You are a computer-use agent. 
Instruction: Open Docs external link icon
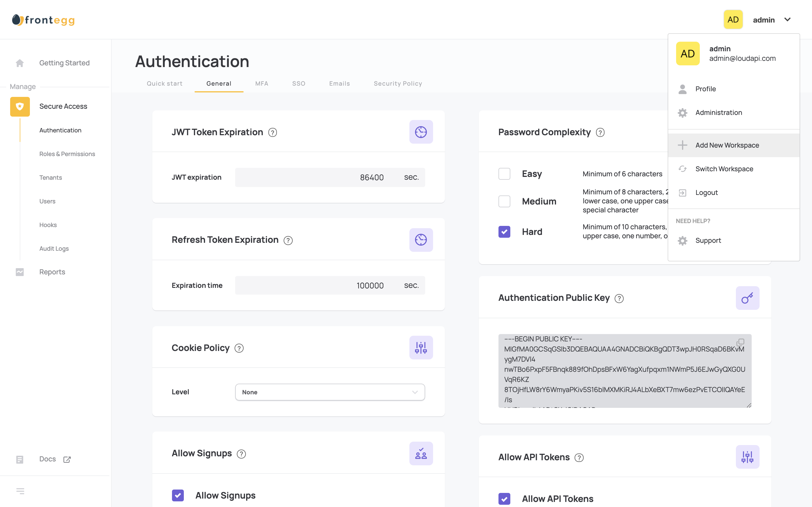(67, 459)
